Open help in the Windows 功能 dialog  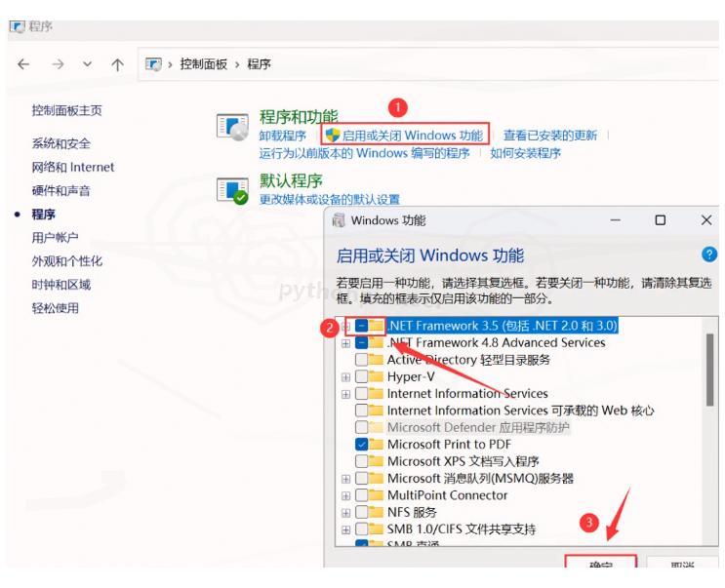708,255
